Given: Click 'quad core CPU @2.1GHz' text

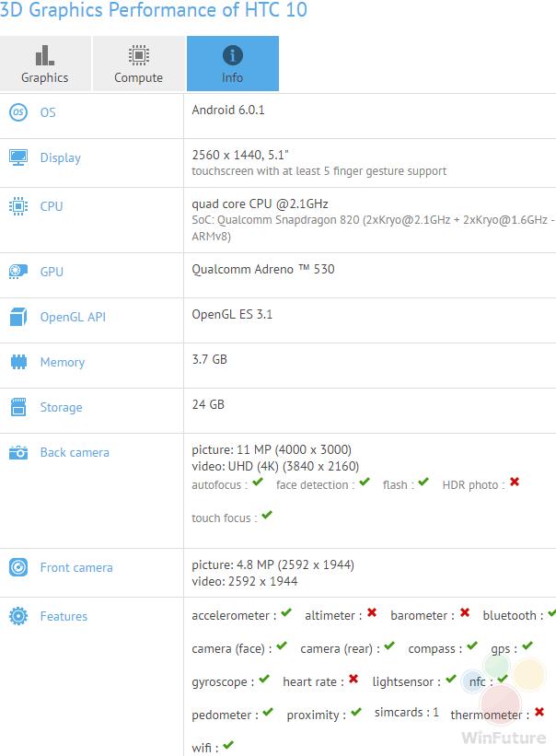Looking at the screenshot, I should pyautogui.click(x=261, y=204).
